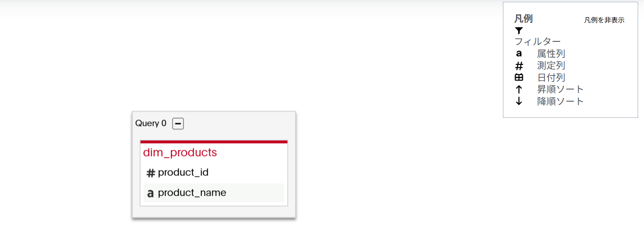Collapse the Query 0 box

[x=178, y=123]
